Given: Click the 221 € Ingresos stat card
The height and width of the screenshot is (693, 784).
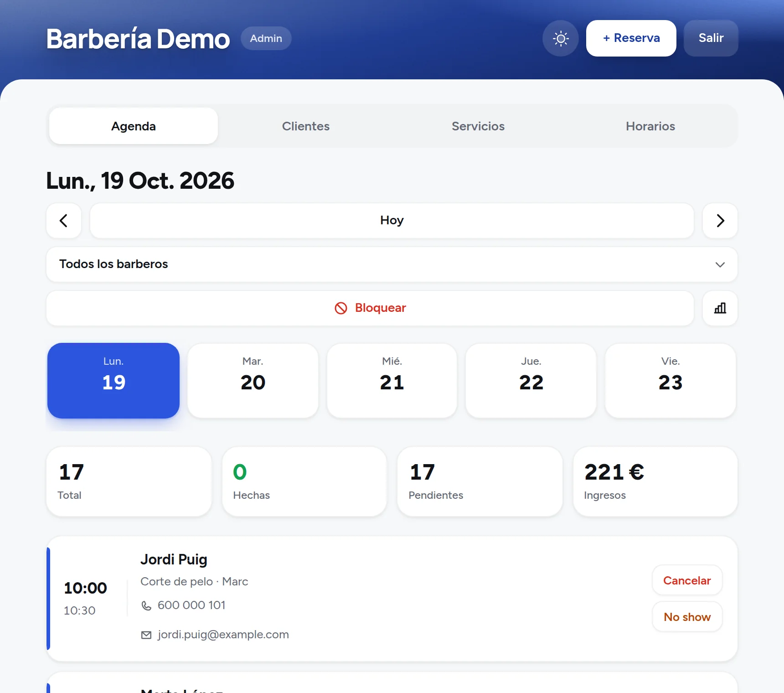Looking at the screenshot, I should pos(655,481).
